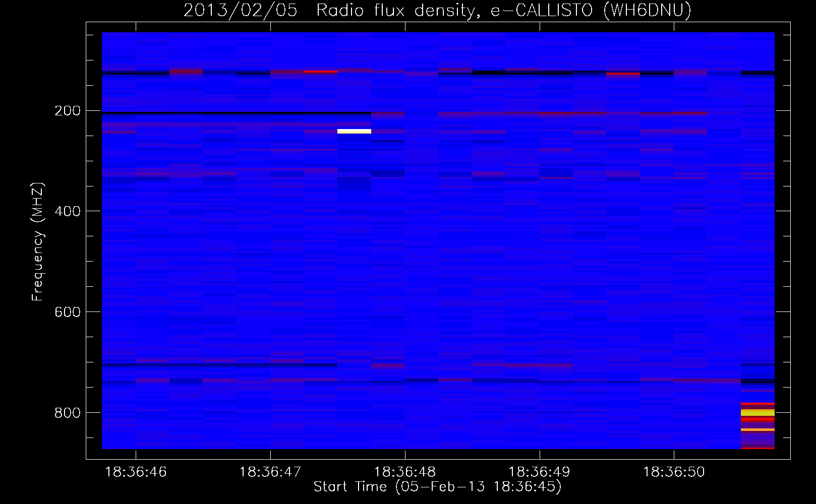
Task: Click the 18:36:46 time label
Action: pyautogui.click(x=136, y=472)
